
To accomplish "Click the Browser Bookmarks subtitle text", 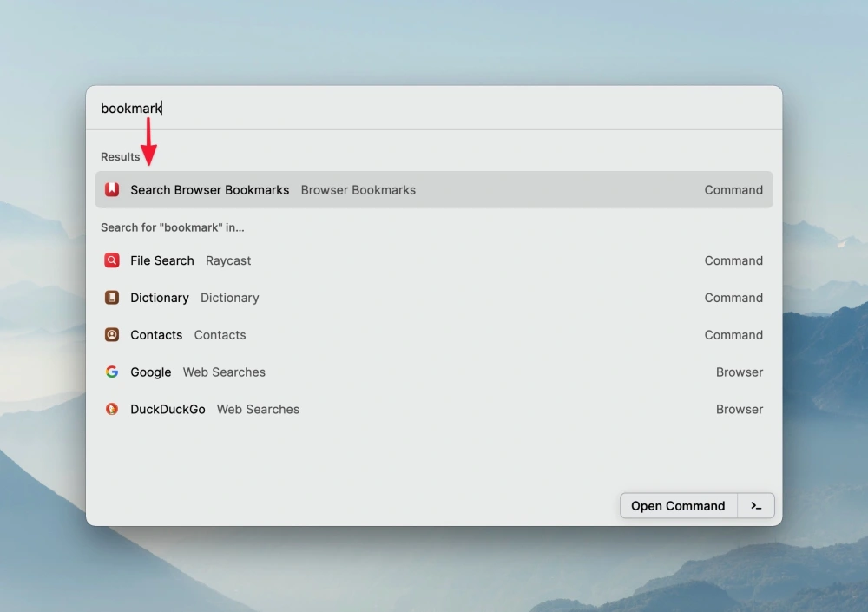I will (x=358, y=190).
